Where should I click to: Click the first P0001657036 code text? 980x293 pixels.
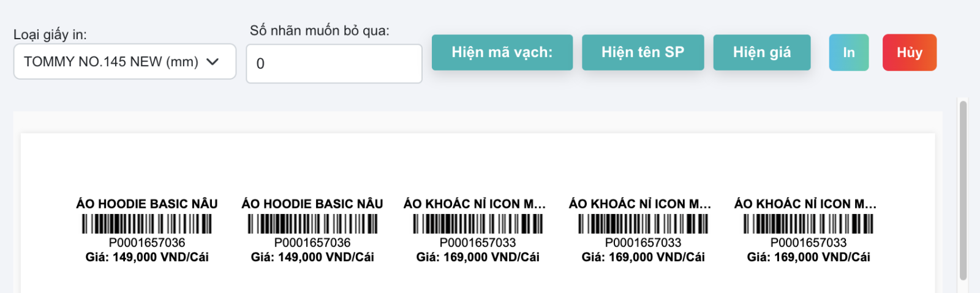click(x=147, y=243)
